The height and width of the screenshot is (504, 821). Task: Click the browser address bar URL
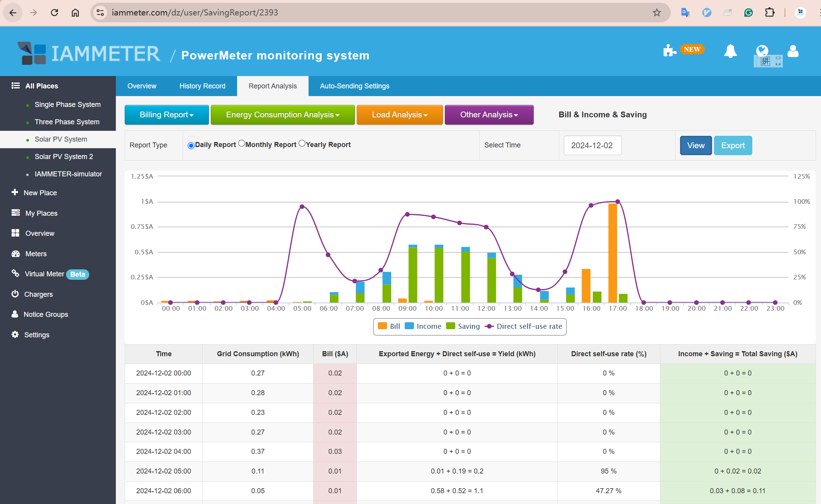(195, 13)
